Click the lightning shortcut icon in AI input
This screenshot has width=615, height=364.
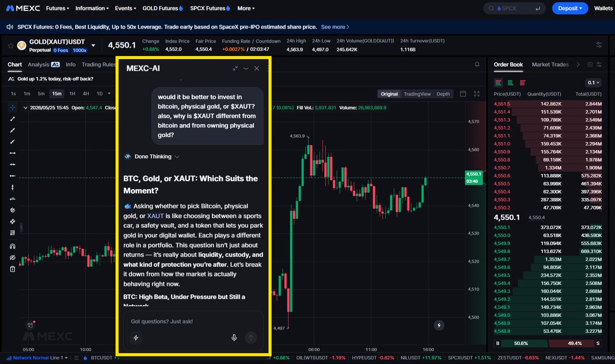tap(136, 337)
